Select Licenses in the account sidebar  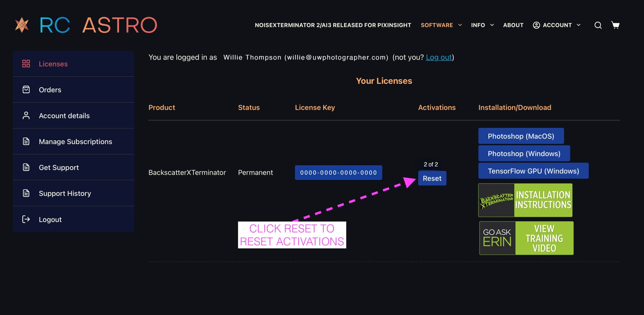tap(73, 64)
